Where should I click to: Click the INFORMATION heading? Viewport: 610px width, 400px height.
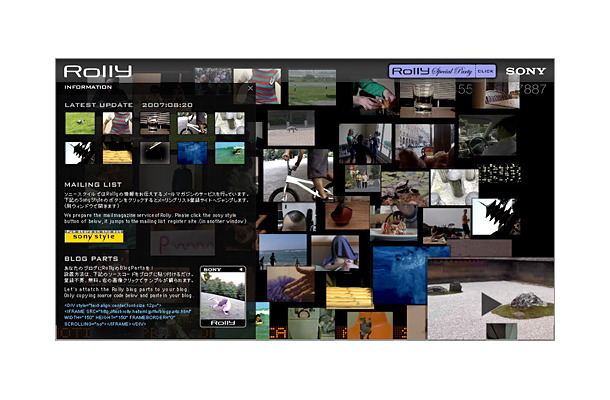point(88,87)
